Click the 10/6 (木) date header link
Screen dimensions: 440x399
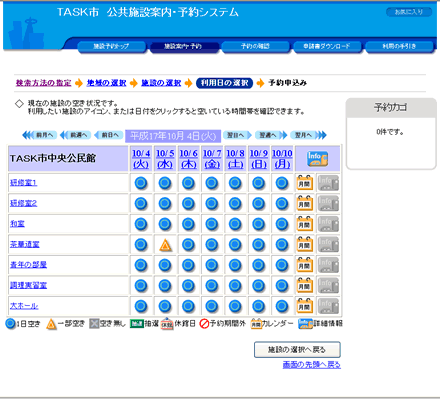pos(189,159)
